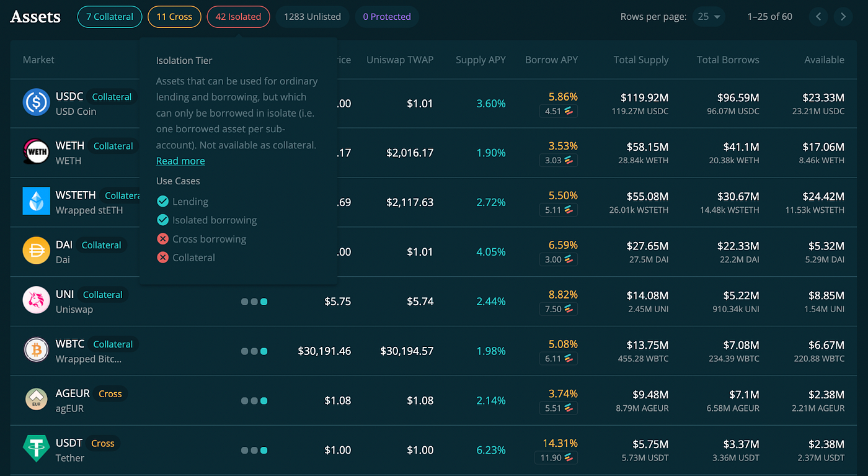
Task: Click the DAI borrow reward badge 3.00
Action: point(558,259)
